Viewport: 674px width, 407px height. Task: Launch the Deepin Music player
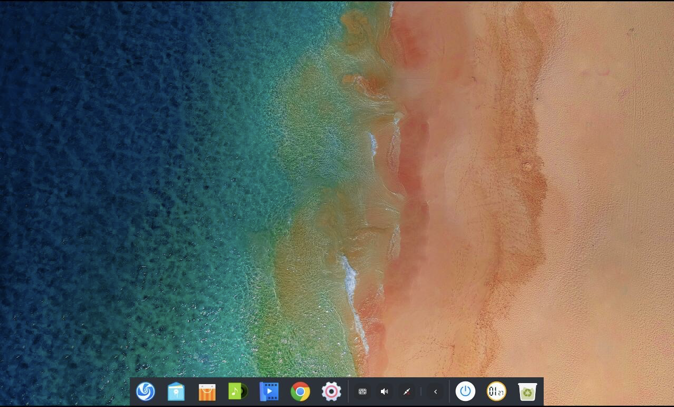pyautogui.click(x=238, y=391)
